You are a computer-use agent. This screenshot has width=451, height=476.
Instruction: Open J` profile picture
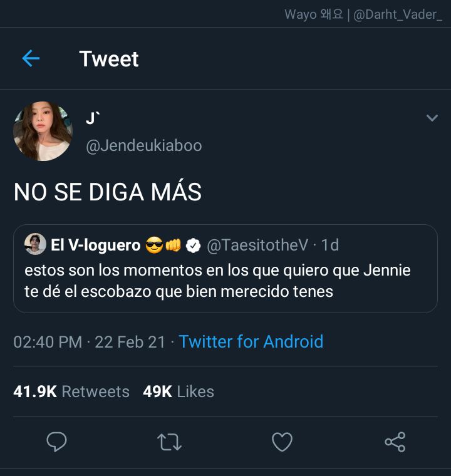(43, 131)
